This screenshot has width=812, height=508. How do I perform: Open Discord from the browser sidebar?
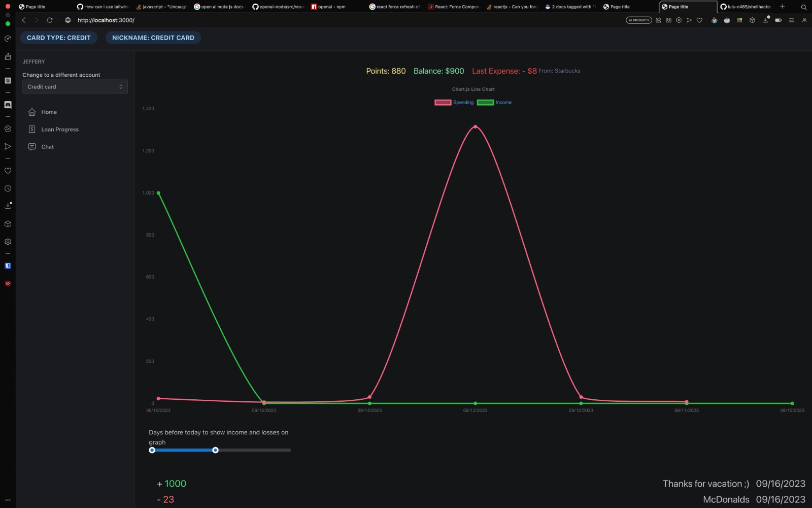8,105
